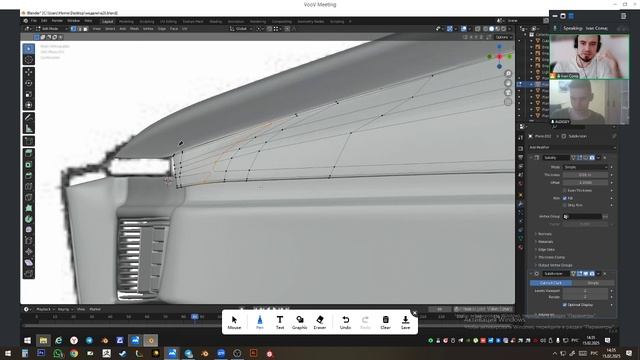Open the Solidify Mode dropdown showing Simple
The image size is (640, 360).
pyautogui.click(x=586, y=167)
